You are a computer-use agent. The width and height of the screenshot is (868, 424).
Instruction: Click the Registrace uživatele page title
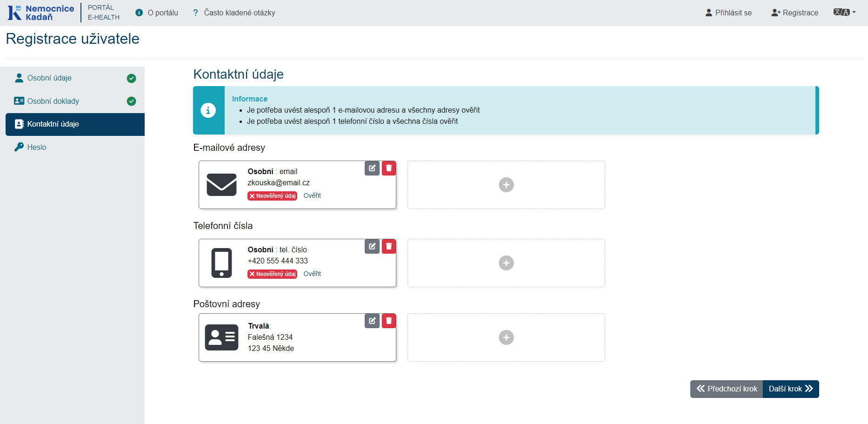(73, 39)
